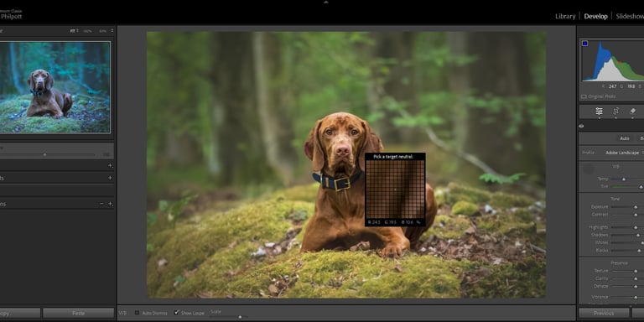The image size is (644, 322).
Task: Open the Slideshow module
Action: pyautogui.click(x=630, y=17)
